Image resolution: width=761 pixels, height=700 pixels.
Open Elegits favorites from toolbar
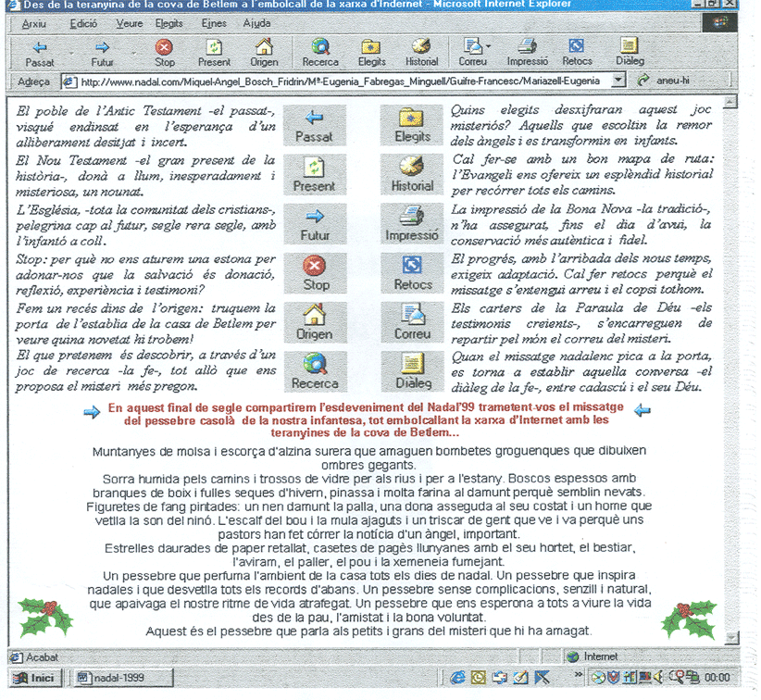coord(372,54)
